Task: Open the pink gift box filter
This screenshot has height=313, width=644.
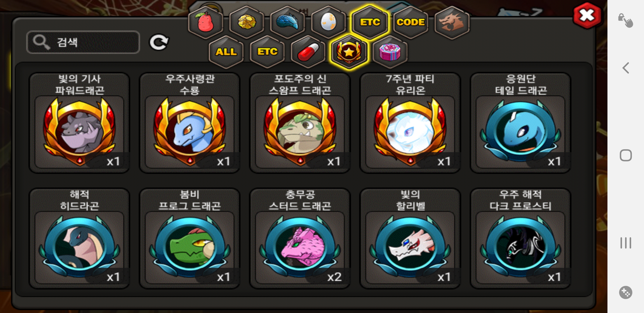Action: point(390,52)
